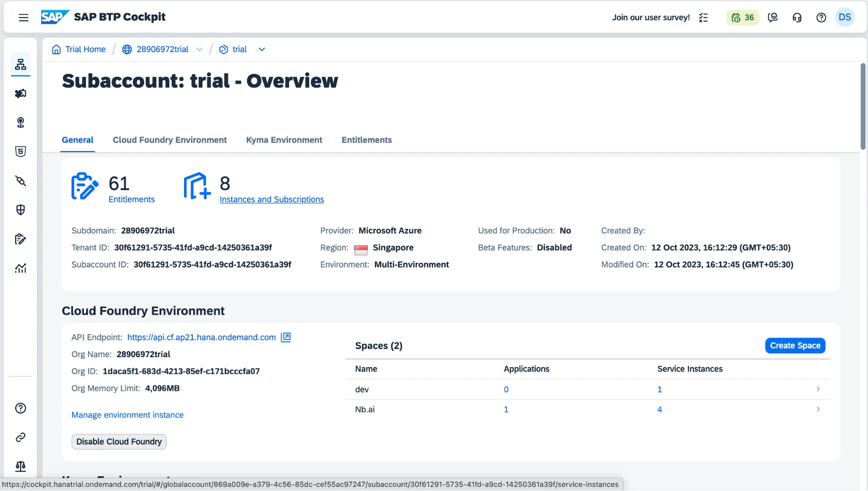Viewport: 868px width, 491px height.
Task: Expand the Nb.ai space row chevron
Action: coord(817,409)
